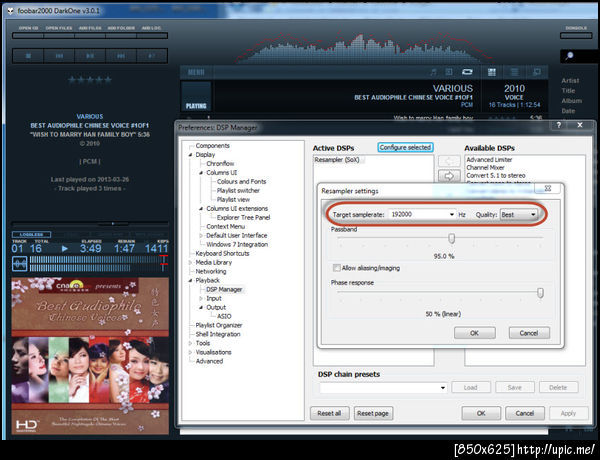The height and width of the screenshot is (460, 600).
Task: Switch to the grid view icon
Action: [x=492, y=72]
